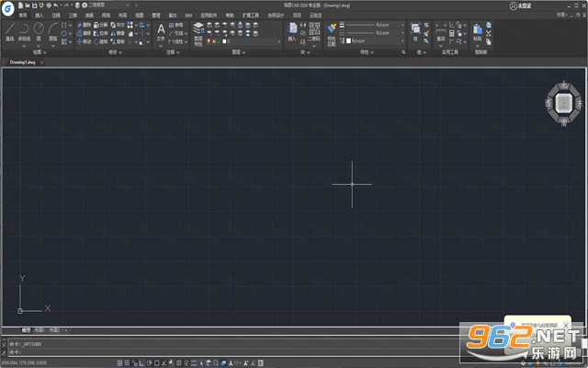Select the Polyline (多段线) tool

pyautogui.click(x=24, y=31)
